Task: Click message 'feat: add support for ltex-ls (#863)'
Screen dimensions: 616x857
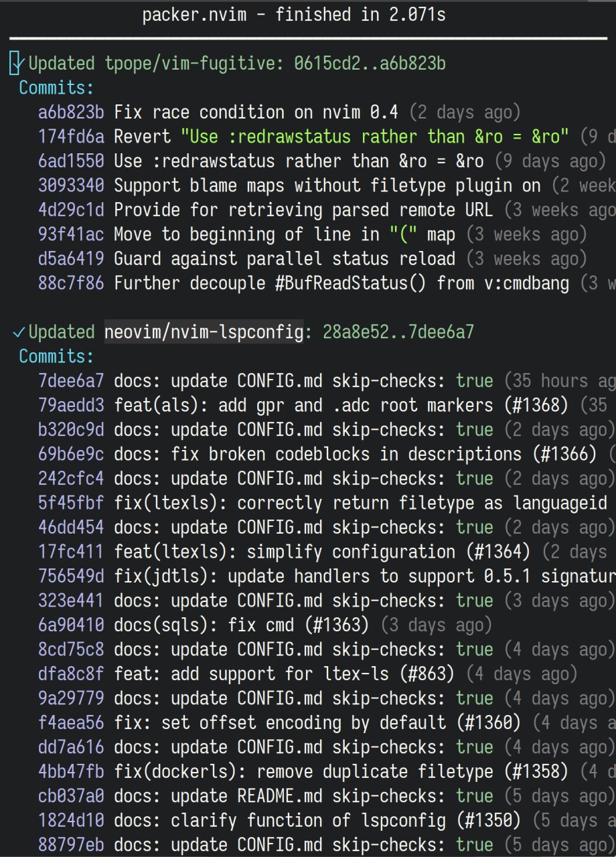Action: pos(285,674)
